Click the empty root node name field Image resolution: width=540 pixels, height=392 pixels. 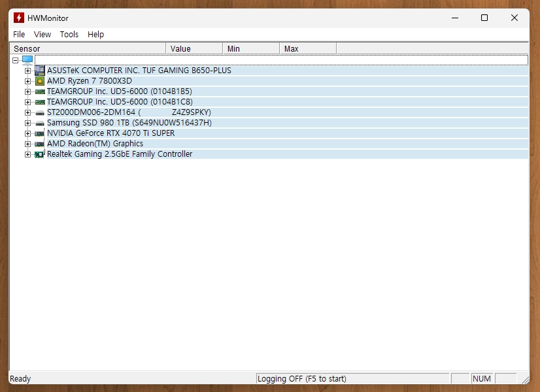(x=281, y=60)
